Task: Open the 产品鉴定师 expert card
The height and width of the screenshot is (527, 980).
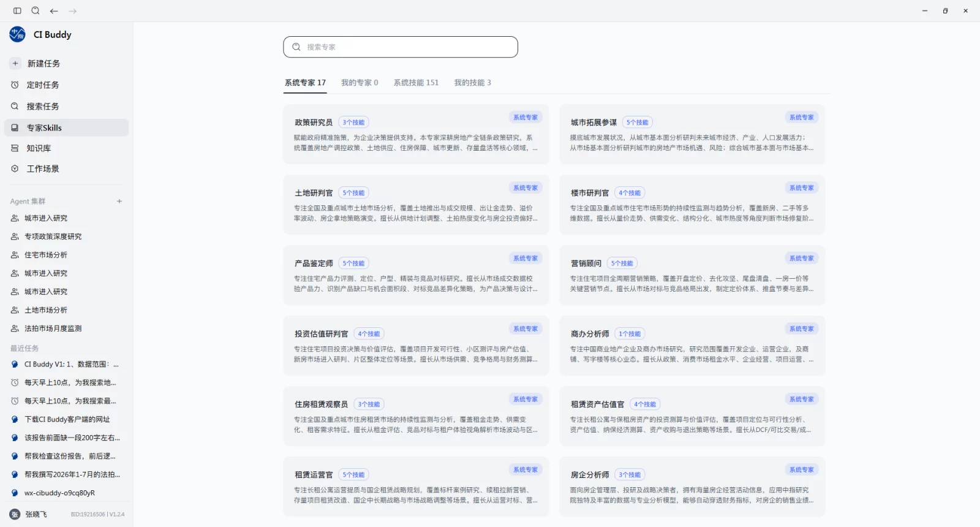Action: click(416, 275)
